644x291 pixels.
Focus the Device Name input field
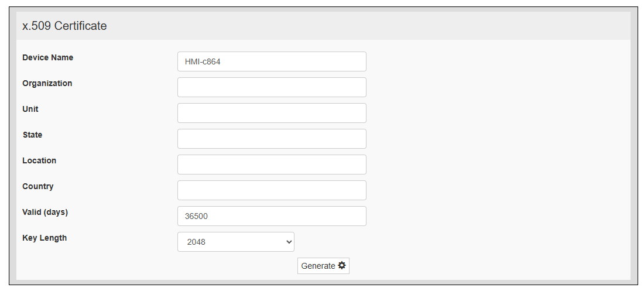(272, 61)
